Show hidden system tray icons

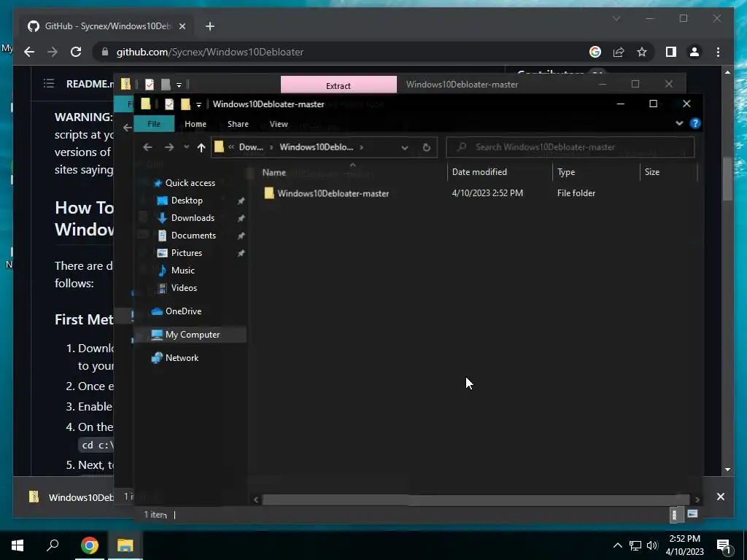click(x=617, y=545)
